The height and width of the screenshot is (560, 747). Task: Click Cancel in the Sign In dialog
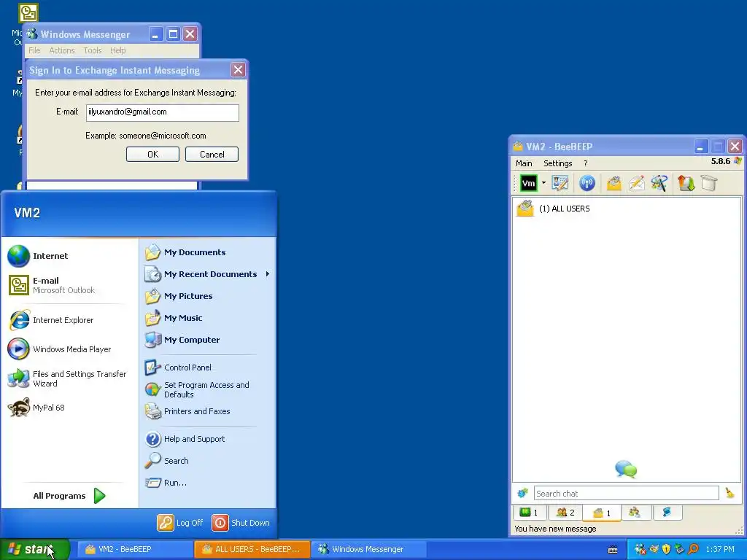pos(212,155)
